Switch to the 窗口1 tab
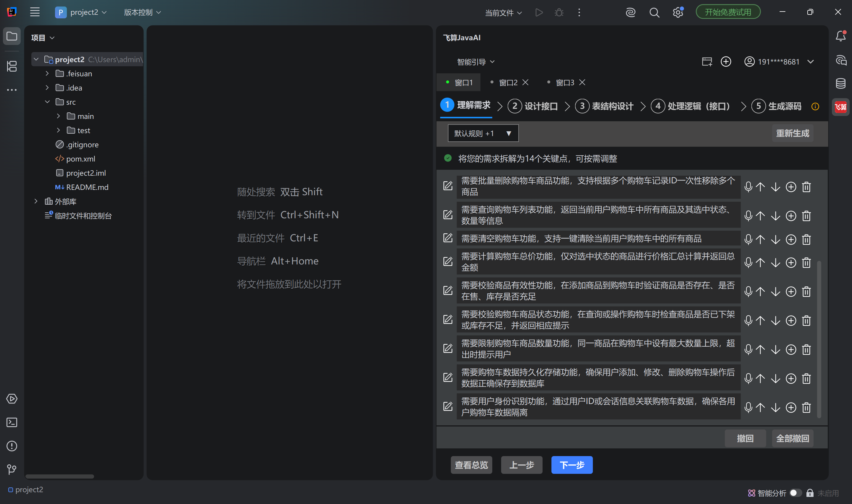Viewport: 852px width, 504px height. [459, 83]
